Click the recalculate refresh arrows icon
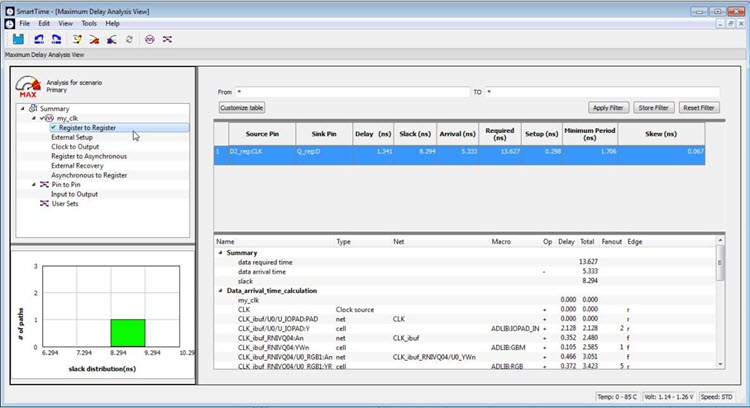Screen dimensions: 750x408 tap(128, 39)
